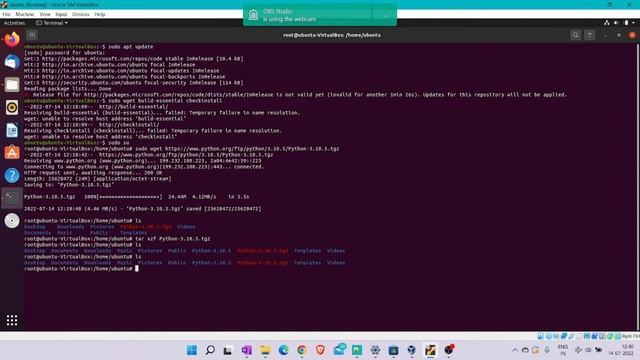
Task: Open OneNote from the Windows taskbar
Action: click(x=247, y=350)
